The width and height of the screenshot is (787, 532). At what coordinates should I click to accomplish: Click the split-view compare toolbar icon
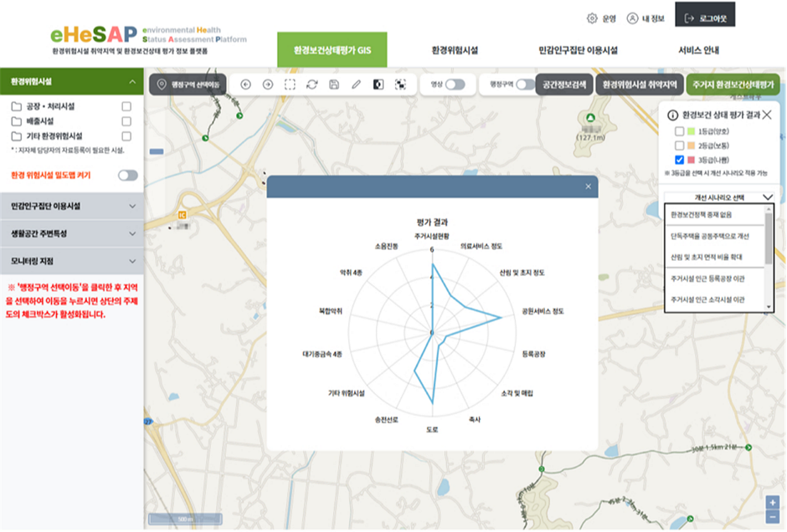click(x=378, y=84)
